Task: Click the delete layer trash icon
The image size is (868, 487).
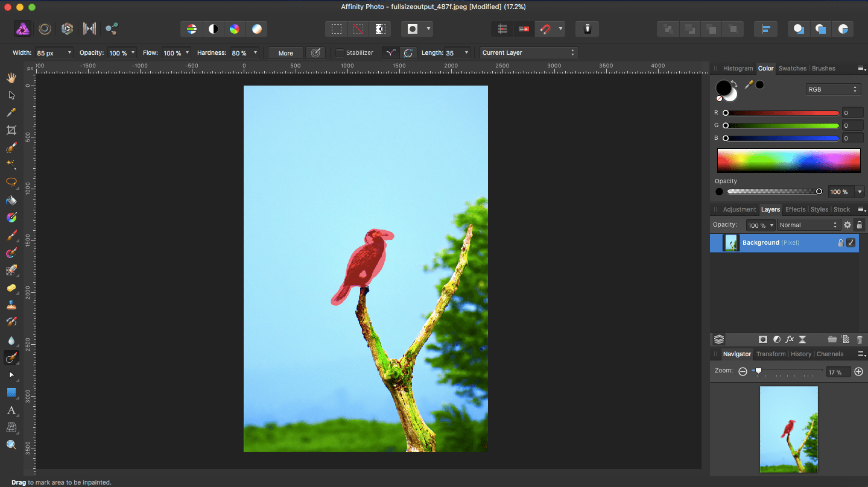Action: pyautogui.click(x=860, y=340)
